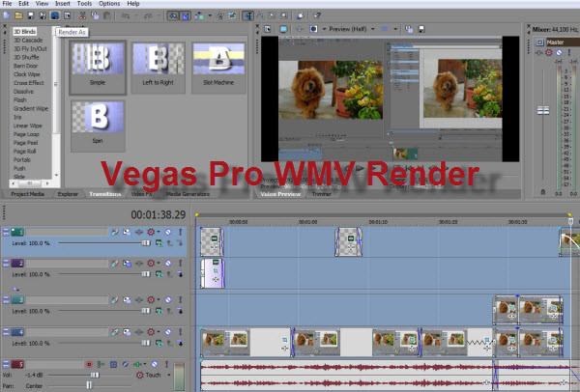The height and width of the screenshot is (392, 580).
Task: Mute audio track 5
Action: (x=155, y=364)
